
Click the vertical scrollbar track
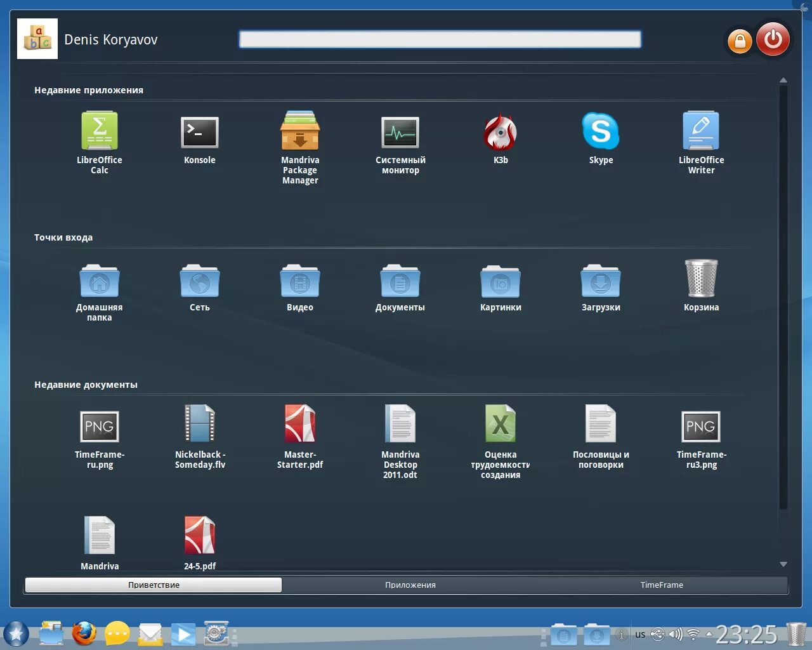tap(783, 297)
